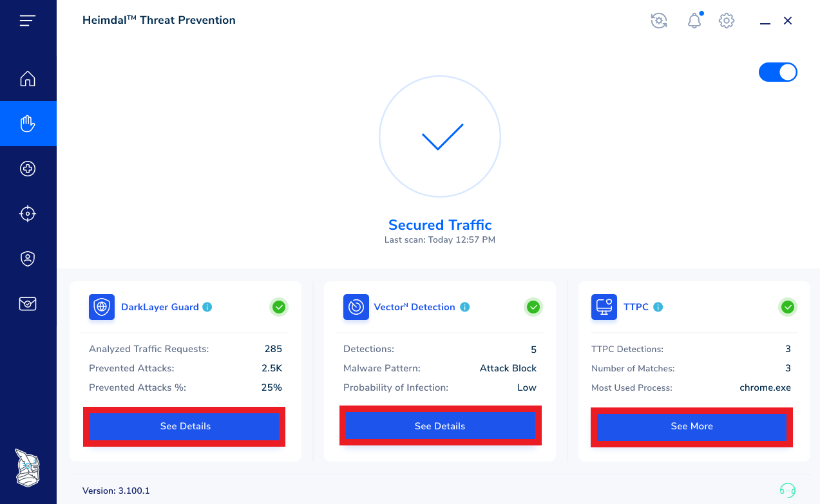Click the TTPC card title
The height and width of the screenshot is (504, 820).
tap(636, 307)
